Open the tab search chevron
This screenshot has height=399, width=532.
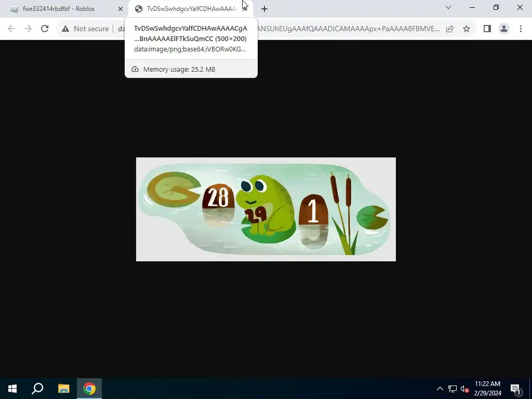pos(448,7)
